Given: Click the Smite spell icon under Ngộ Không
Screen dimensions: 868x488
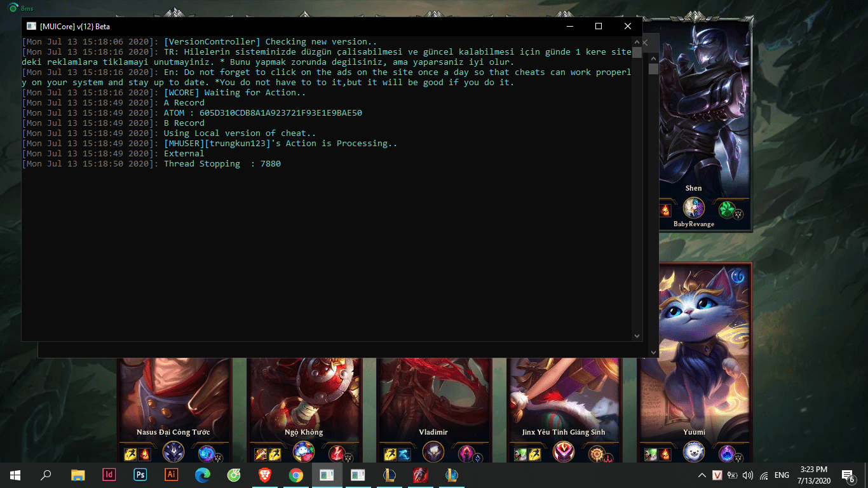Looking at the screenshot, I should (x=261, y=454).
